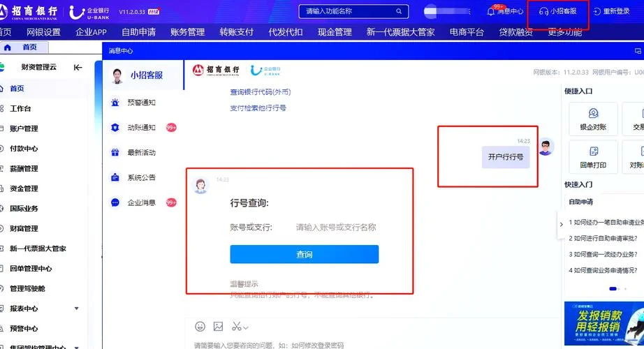Switch to the 首页 tab
Viewport: 644px width, 349px height.
coord(24,47)
